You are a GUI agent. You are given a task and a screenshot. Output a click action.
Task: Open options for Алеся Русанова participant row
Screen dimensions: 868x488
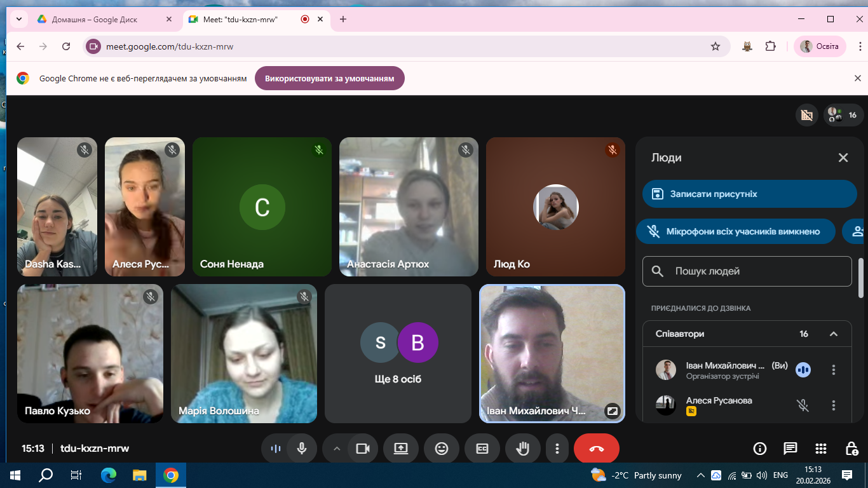(x=834, y=405)
